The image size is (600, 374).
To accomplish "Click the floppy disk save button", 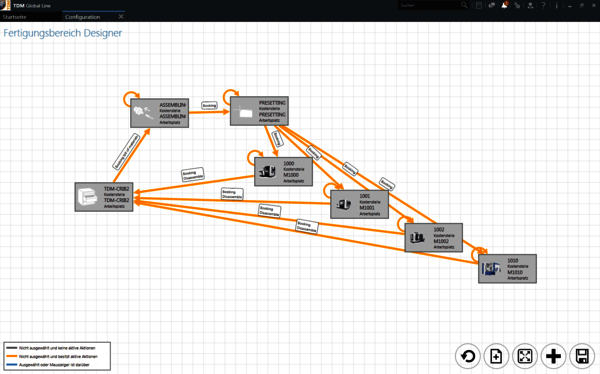I will click(582, 356).
